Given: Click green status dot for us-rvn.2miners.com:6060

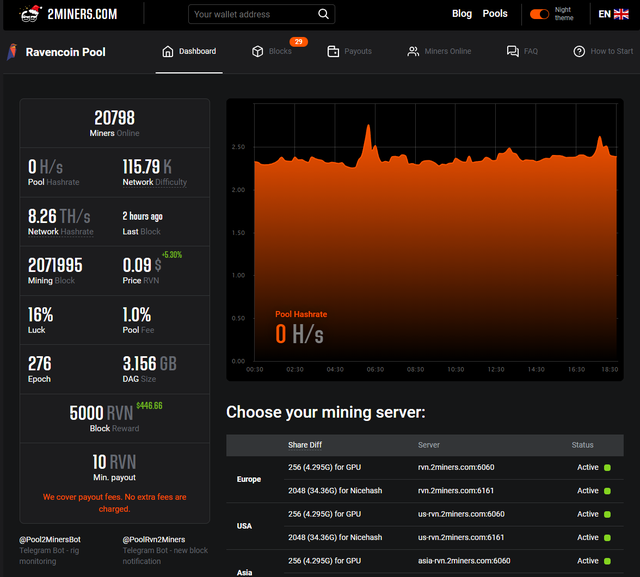Looking at the screenshot, I should (x=607, y=515).
